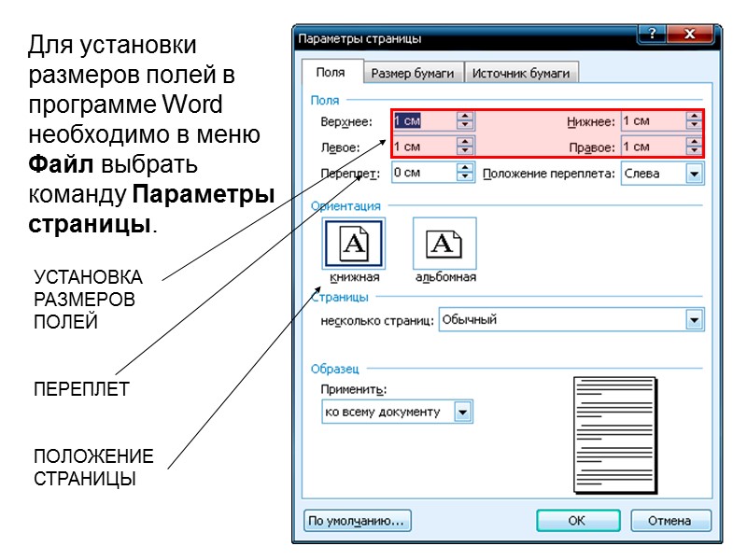Confirm with the OK button
747x560 pixels.
pyautogui.click(x=578, y=521)
